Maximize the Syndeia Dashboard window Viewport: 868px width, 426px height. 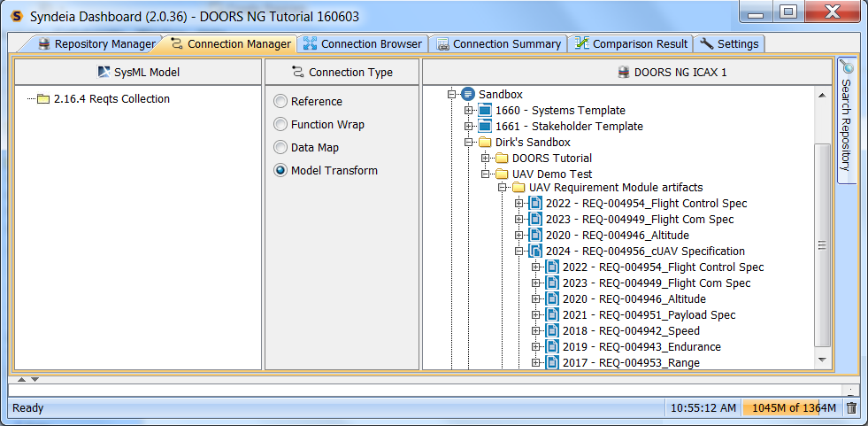788,13
